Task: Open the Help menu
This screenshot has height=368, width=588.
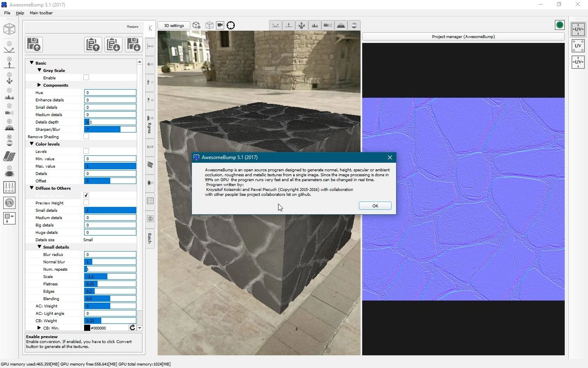Action: pyautogui.click(x=20, y=13)
